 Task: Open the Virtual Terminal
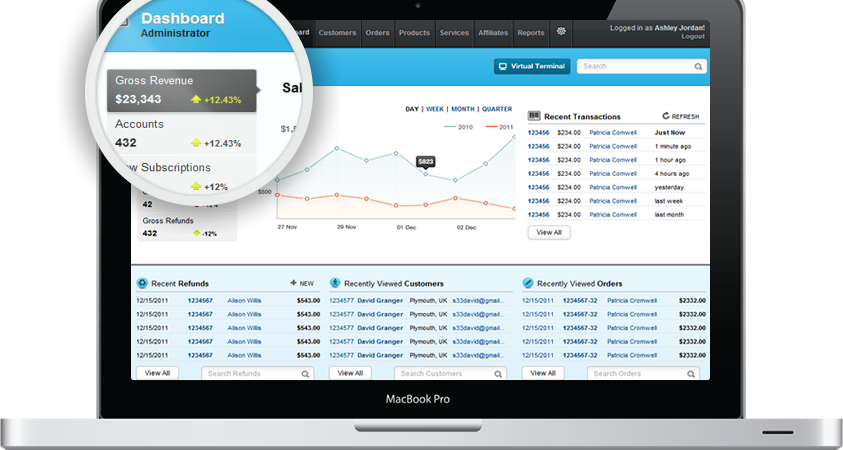pos(531,67)
